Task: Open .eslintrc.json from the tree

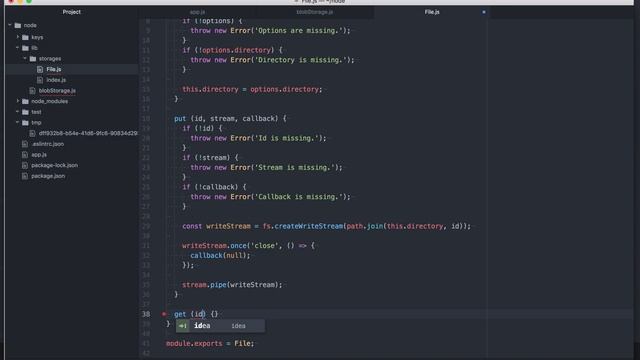Action: (x=48, y=144)
